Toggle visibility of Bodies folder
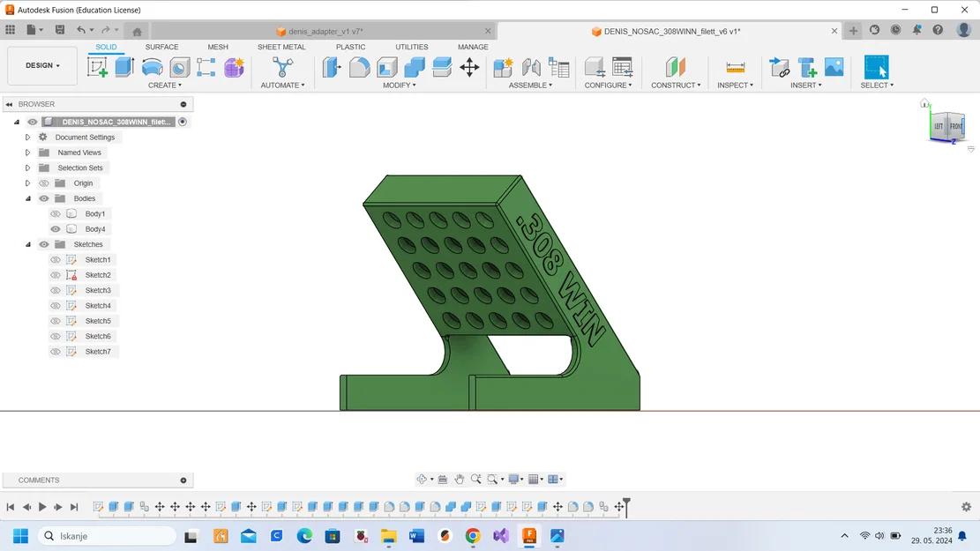Image resolution: width=980 pixels, height=551 pixels. pyautogui.click(x=44, y=198)
